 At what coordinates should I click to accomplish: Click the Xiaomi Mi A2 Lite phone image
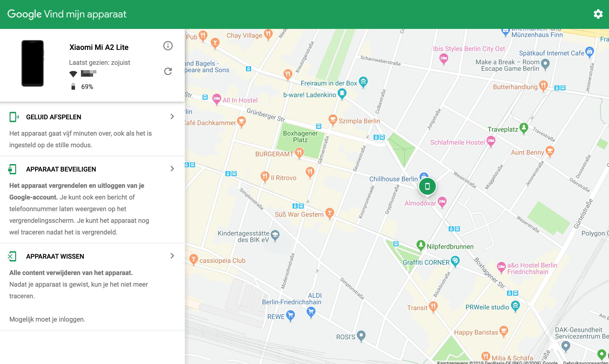pos(32,63)
